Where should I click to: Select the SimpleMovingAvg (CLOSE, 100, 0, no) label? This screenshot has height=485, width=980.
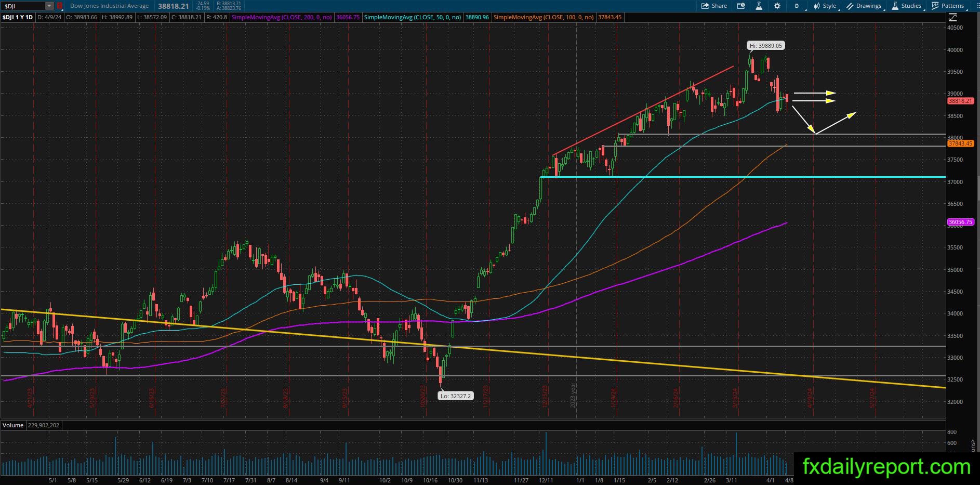tap(544, 17)
